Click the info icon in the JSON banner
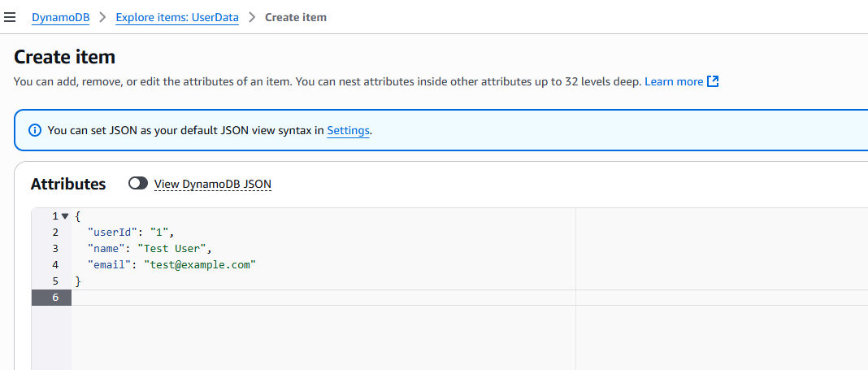 click(x=34, y=131)
